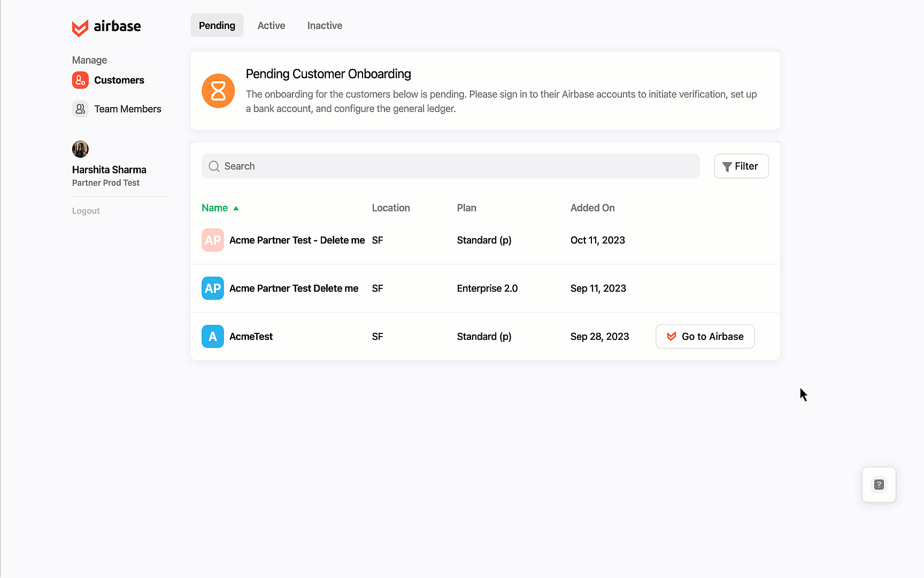Click the magnifier icon in Search

[214, 166]
